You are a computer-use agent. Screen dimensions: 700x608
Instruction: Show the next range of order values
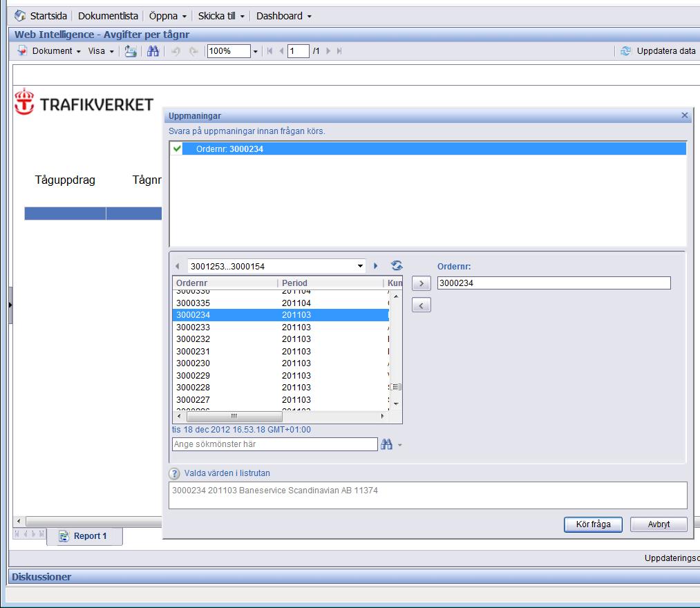[375, 266]
